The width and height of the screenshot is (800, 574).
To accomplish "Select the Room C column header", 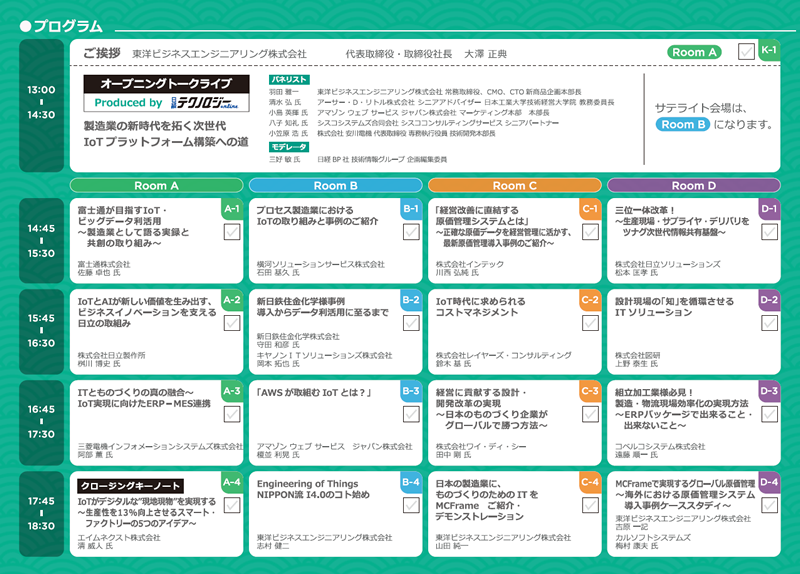I will 514,185.
